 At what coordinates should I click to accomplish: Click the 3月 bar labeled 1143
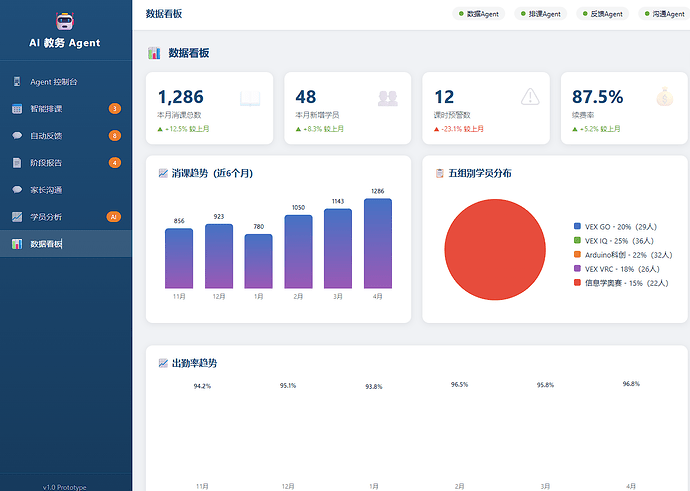(338, 249)
